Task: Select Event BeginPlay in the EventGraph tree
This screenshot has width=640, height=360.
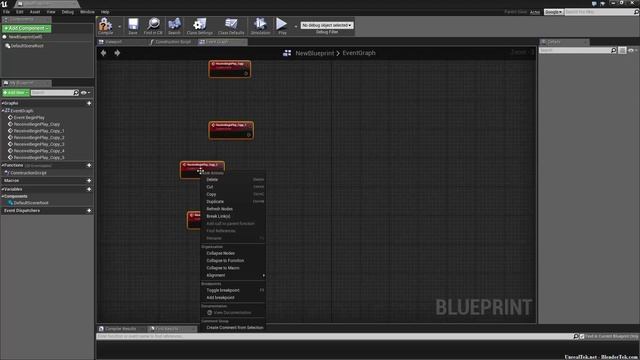Action: pos(29,118)
